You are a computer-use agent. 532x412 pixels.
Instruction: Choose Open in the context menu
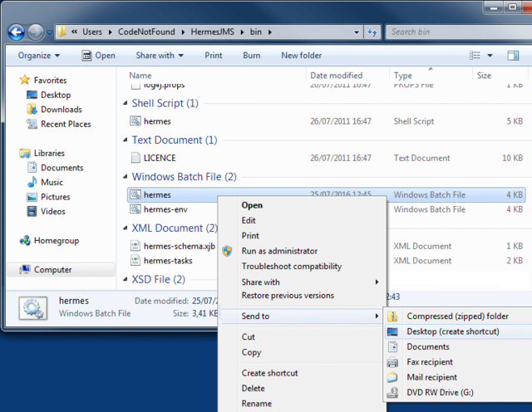click(252, 205)
